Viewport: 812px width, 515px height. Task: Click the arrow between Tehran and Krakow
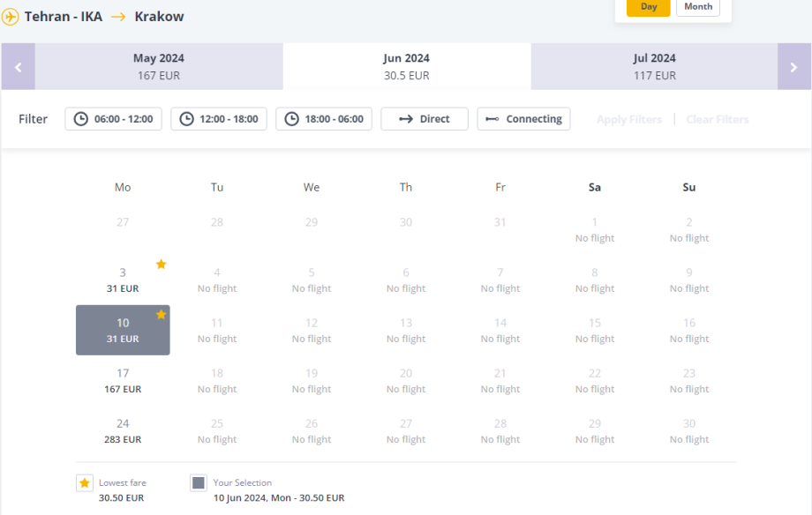118,17
